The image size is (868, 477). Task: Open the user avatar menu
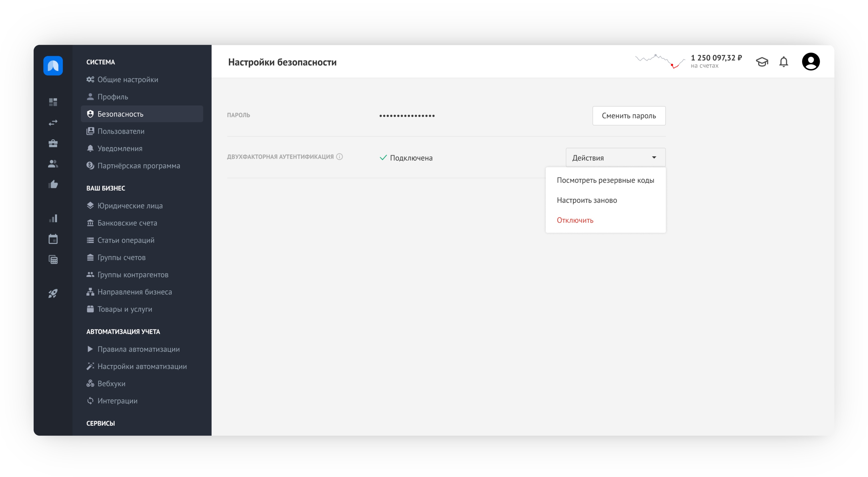coord(811,62)
